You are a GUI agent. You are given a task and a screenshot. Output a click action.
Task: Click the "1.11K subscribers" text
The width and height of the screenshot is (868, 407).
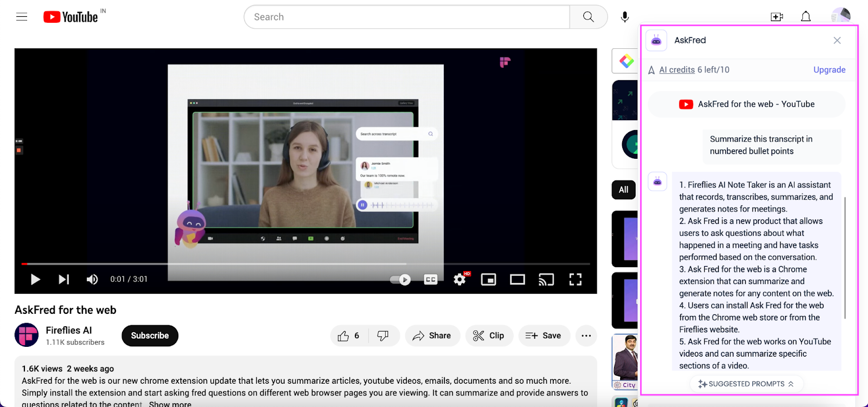(75, 343)
